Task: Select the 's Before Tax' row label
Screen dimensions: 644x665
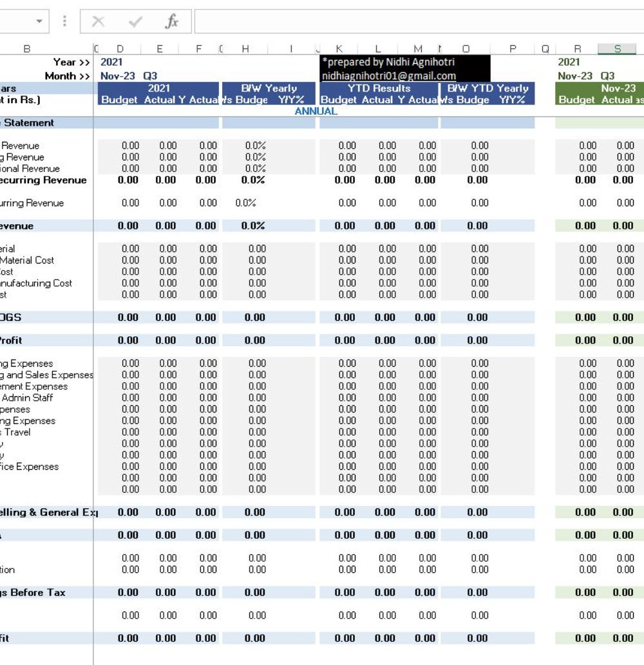Action: [33, 592]
